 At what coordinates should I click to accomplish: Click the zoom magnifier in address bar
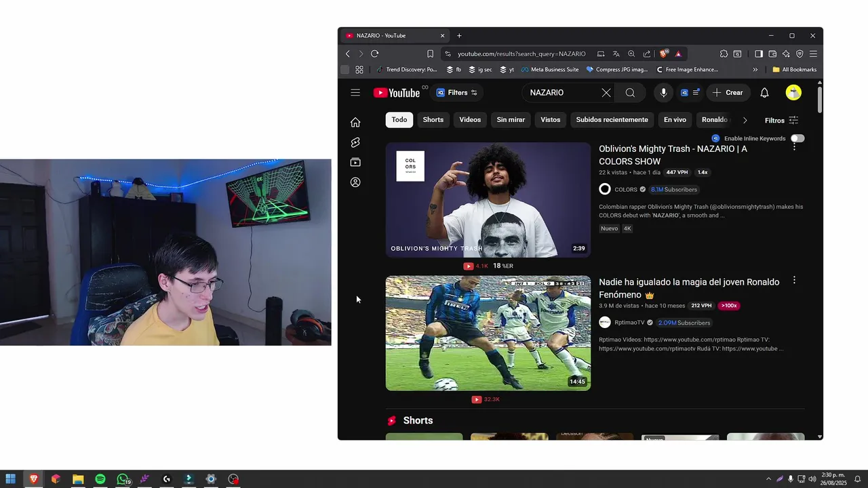tap(631, 54)
